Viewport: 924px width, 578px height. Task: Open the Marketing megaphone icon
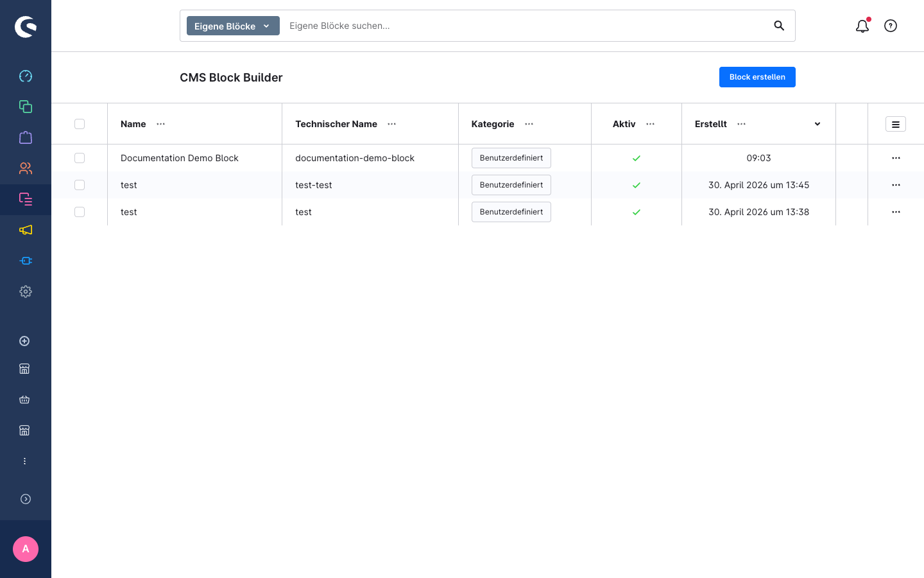26,230
